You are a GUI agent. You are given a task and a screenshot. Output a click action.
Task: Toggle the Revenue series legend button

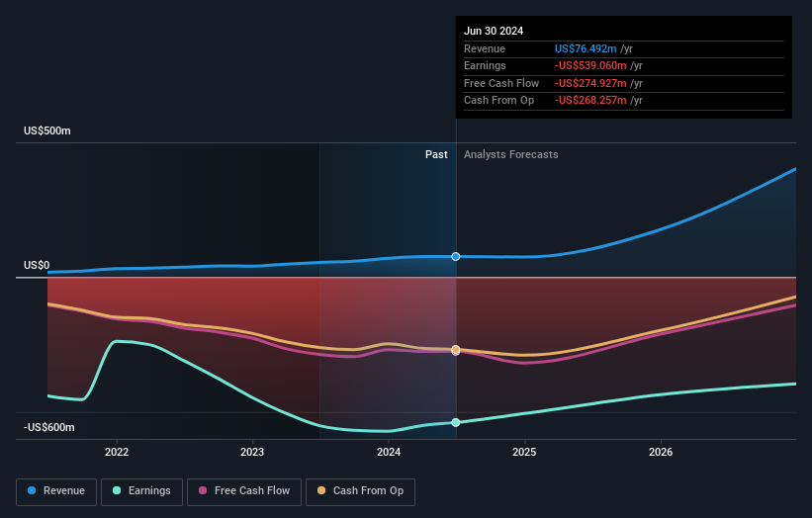56,491
